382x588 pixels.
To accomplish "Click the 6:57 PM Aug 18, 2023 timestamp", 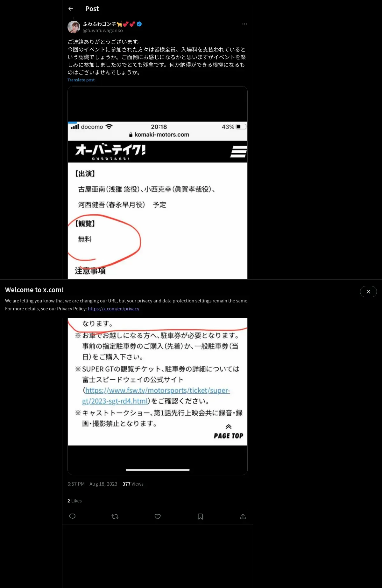I will click(x=92, y=484).
